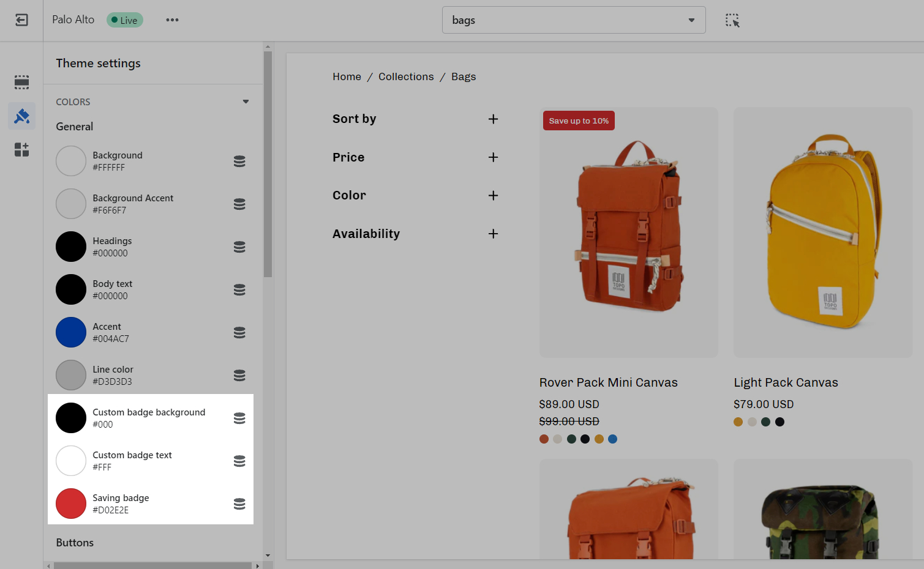Activate the inspector selection tool icon
Viewport: 924px width, 569px height.
point(732,20)
